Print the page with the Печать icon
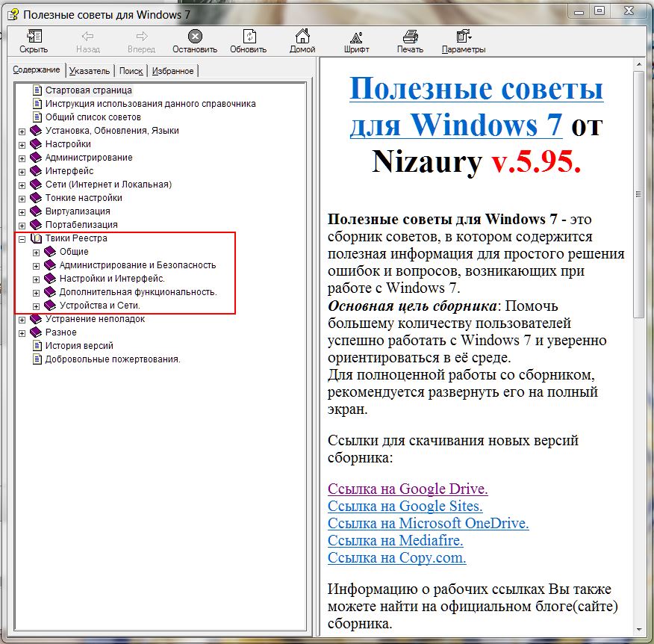654x644 pixels. click(x=410, y=37)
